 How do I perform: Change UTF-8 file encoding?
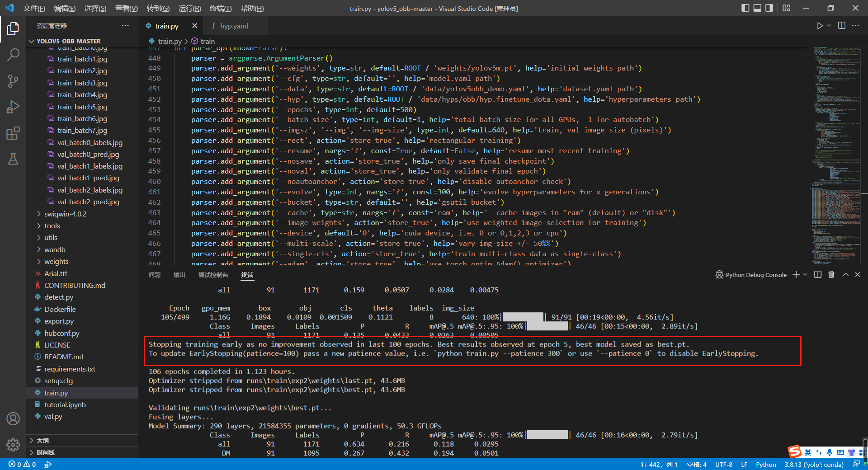point(724,464)
